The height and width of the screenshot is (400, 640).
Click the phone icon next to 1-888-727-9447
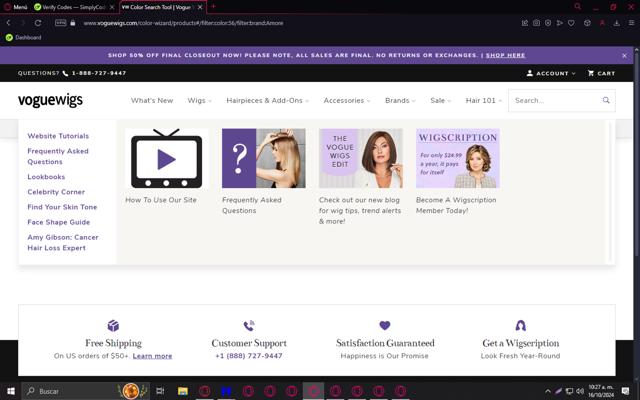pyautogui.click(x=65, y=73)
